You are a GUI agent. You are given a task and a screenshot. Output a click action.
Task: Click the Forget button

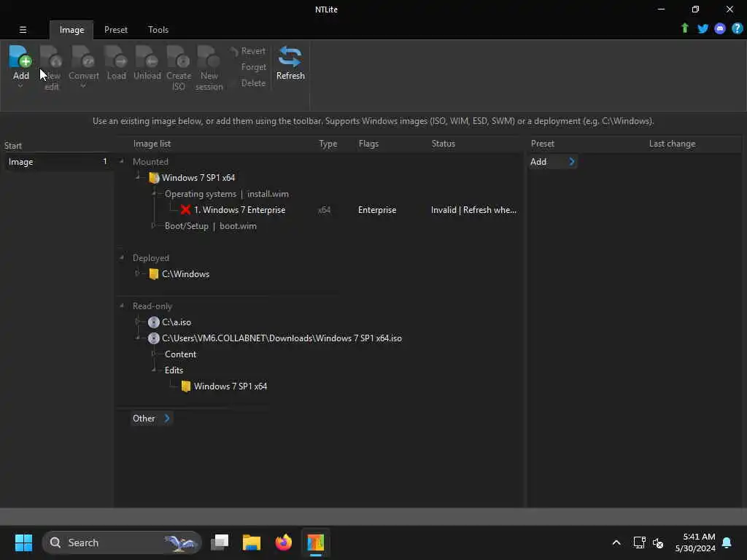pos(253,67)
